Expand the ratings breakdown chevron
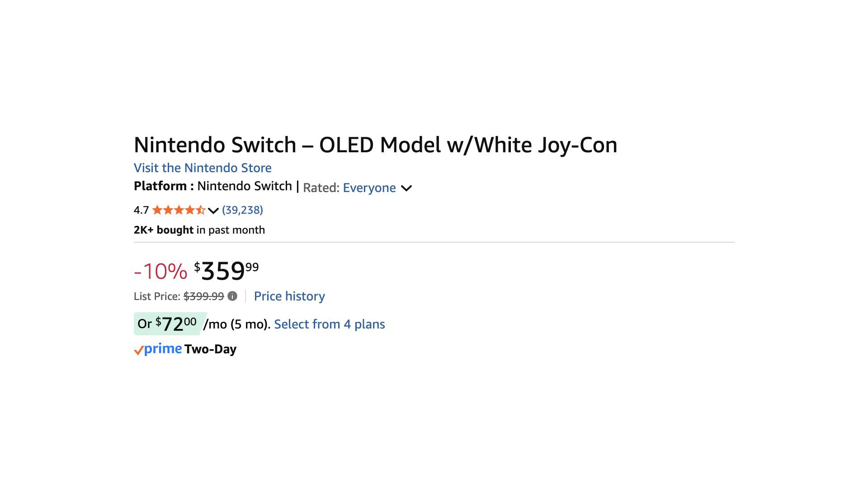Image resolution: width=868 pixels, height=488 pixels. click(x=212, y=211)
